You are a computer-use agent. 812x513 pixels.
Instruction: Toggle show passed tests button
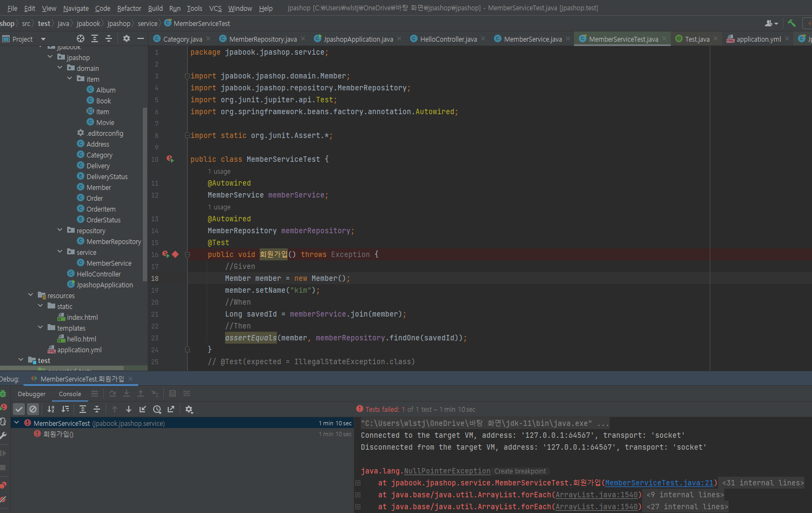coord(19,409)
